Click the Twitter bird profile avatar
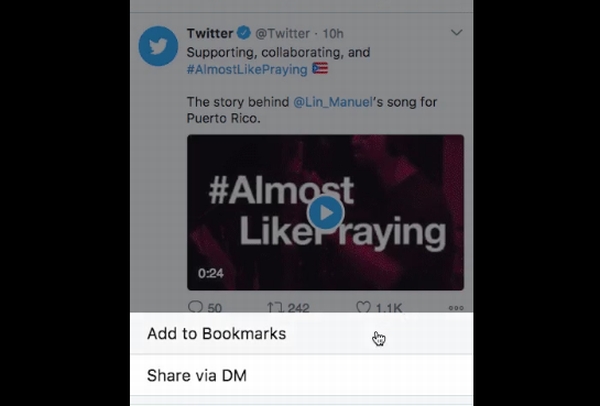This screenshot has width=600, height=406. pyautogui.click(x=158, y=46)
